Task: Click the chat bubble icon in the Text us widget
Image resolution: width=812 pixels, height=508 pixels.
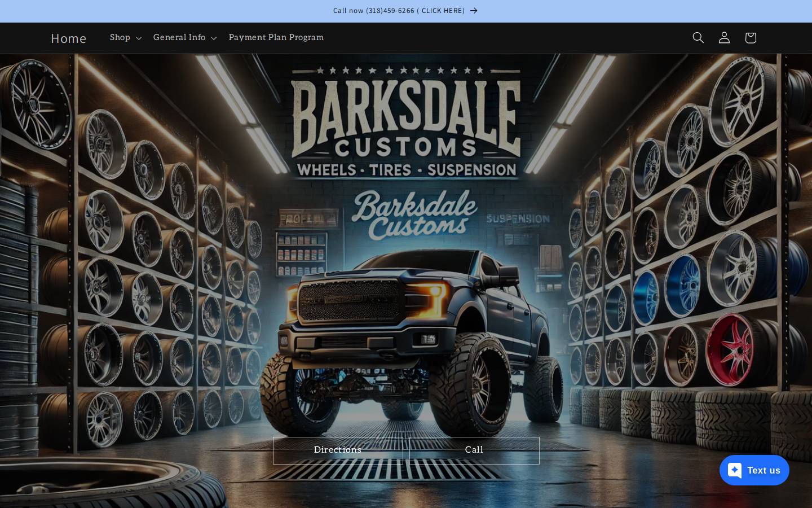Action: point(735,470)
